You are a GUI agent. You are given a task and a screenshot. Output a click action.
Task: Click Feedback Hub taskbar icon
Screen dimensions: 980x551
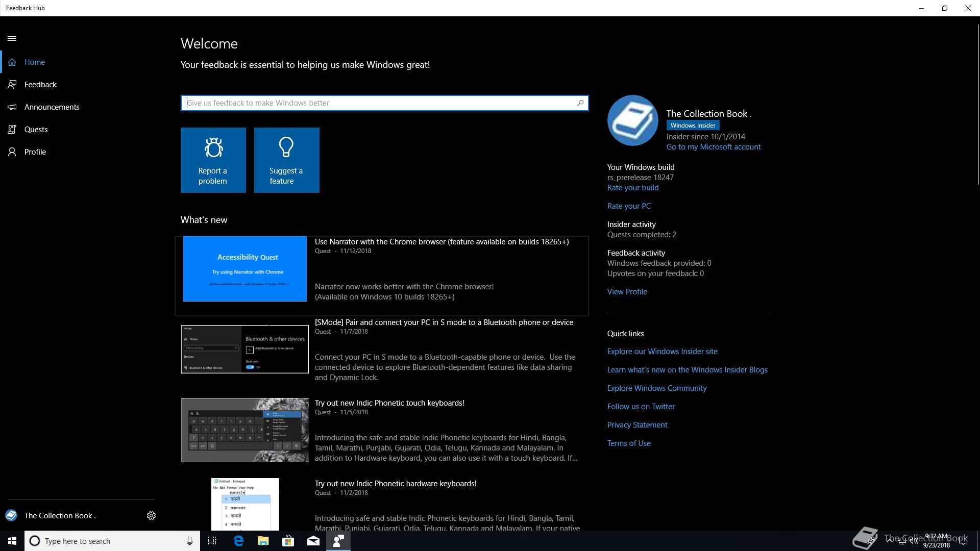tap(338, 541)
